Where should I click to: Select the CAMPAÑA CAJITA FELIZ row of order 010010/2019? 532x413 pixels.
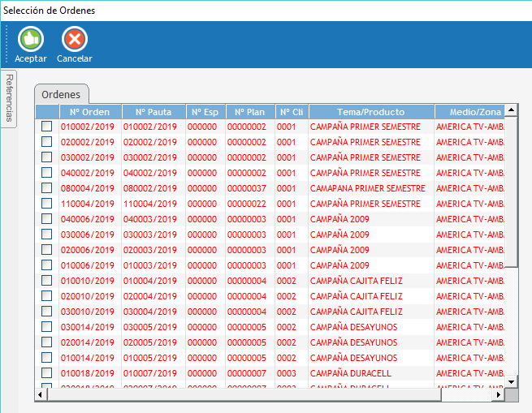[x=357, y=281]
